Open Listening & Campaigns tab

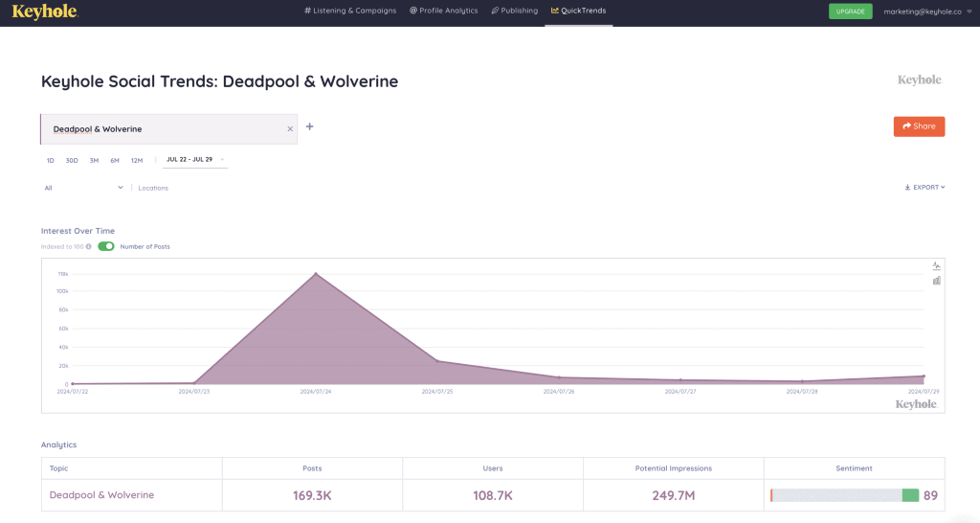[350, 11]
